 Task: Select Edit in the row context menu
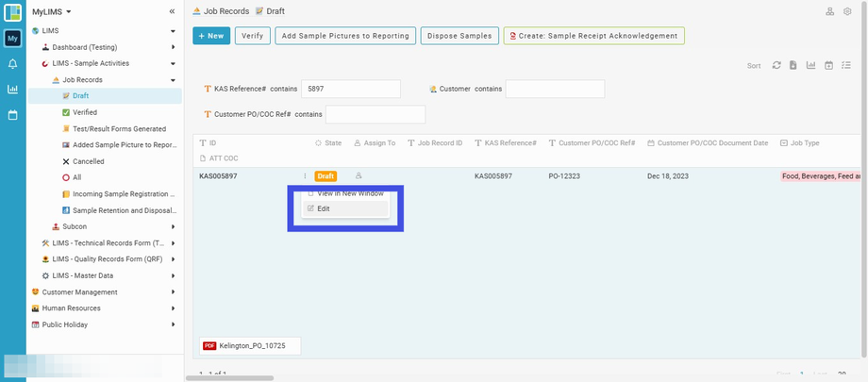click(x=345, y=208)
